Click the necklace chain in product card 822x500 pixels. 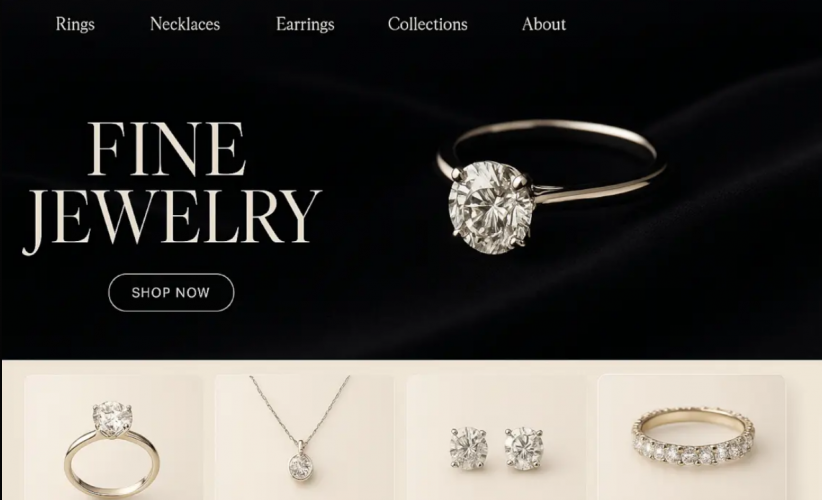click(301, 410)
